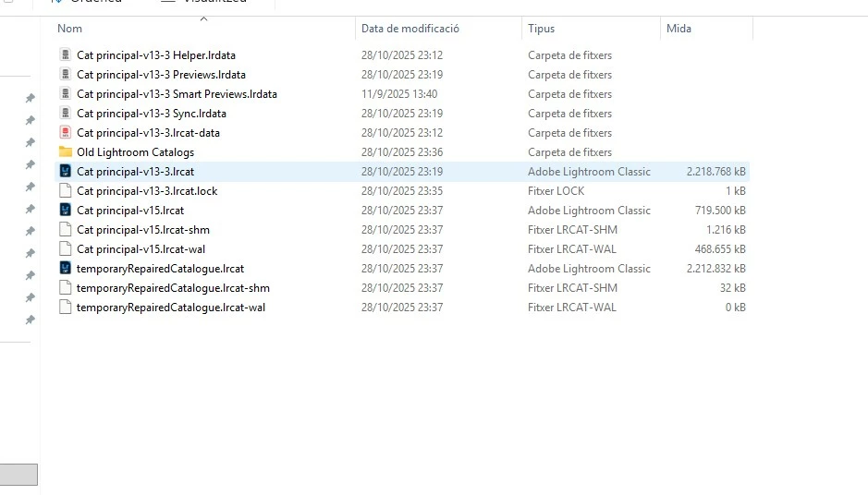868x495 pixels.
Task: Select file name temporaryRepairedCatalogue.lrcat-shm
Action: coord(173,287)
